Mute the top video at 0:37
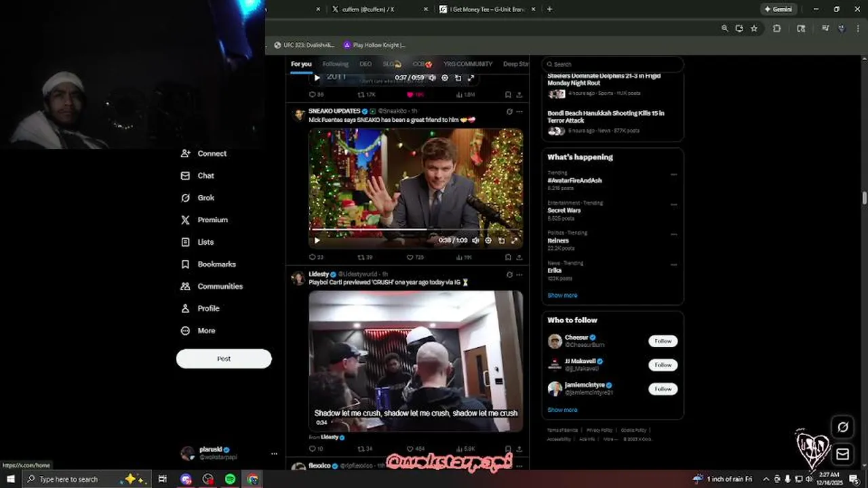This screenshot has height=488, width=868. (x=432, y=77)
